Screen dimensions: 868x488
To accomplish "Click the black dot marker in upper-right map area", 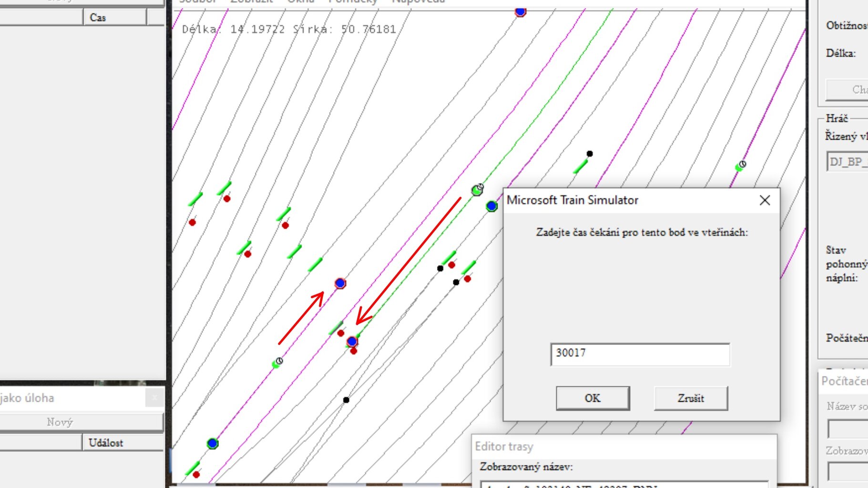I will [590, 153].
